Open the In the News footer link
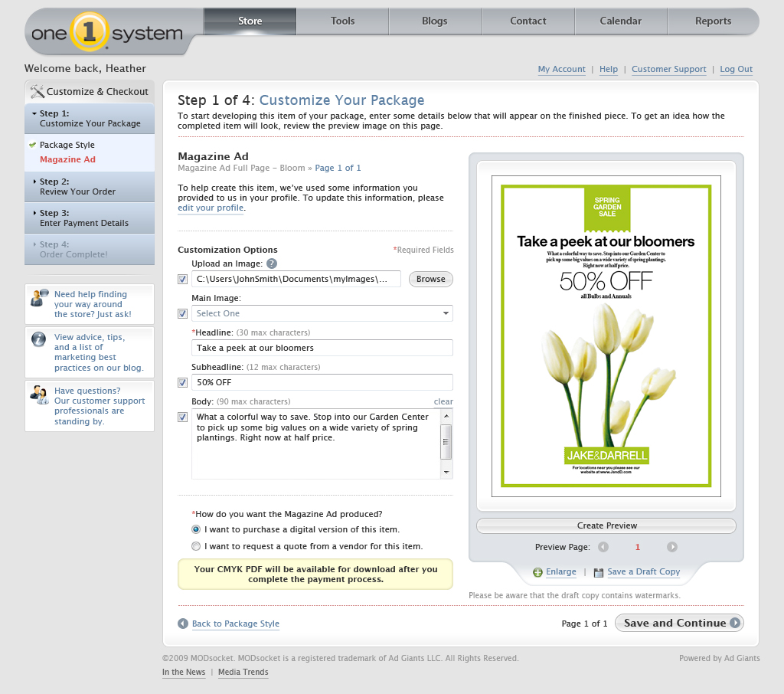 coord(184,672)
